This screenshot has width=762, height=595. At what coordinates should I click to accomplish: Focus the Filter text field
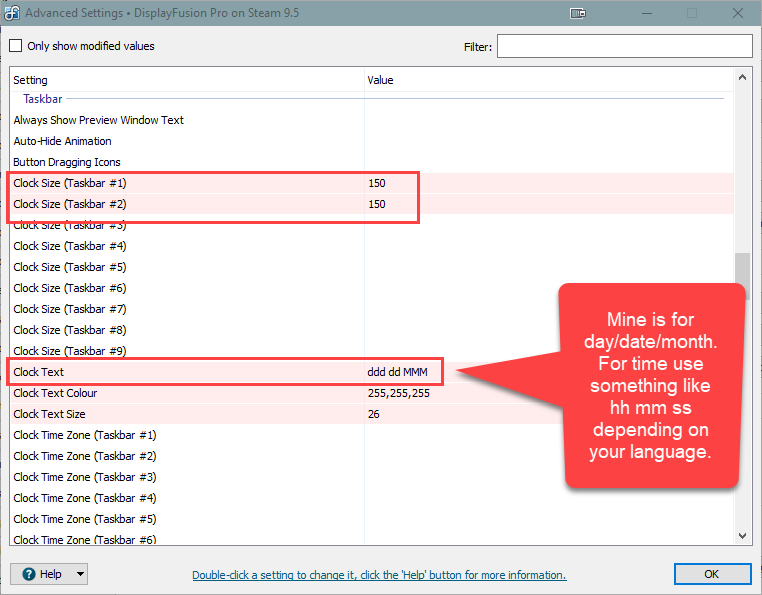click(x=624, y=46)
